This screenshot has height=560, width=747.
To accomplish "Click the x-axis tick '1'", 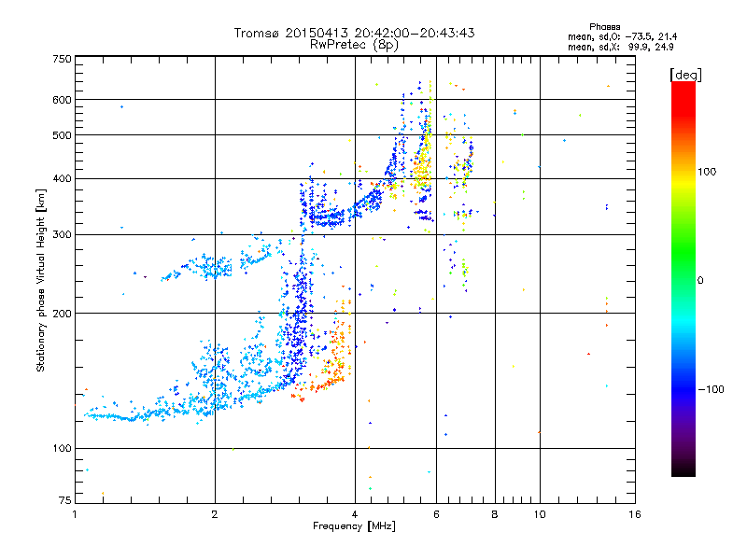I will point(75,514).
